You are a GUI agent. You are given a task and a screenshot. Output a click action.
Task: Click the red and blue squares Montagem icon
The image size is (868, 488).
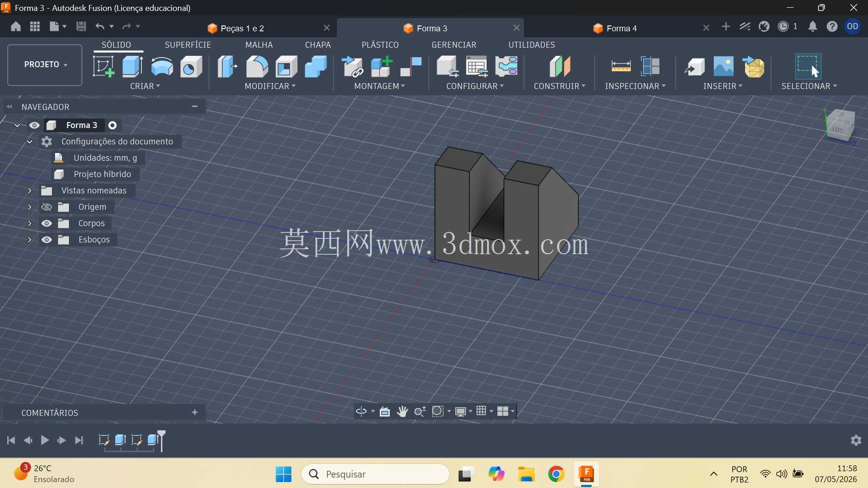coord(411,66)
